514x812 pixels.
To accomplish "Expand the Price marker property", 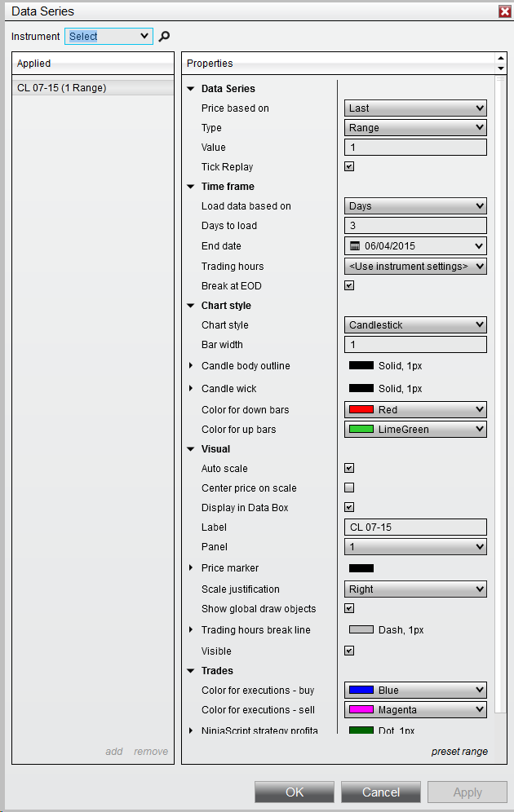I will 192,568.
